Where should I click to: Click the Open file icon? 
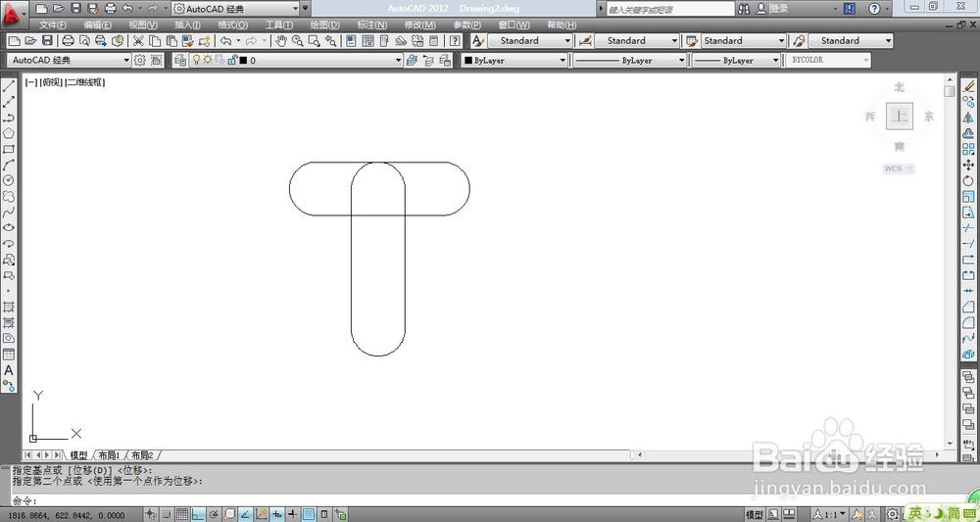pos(30,40)
